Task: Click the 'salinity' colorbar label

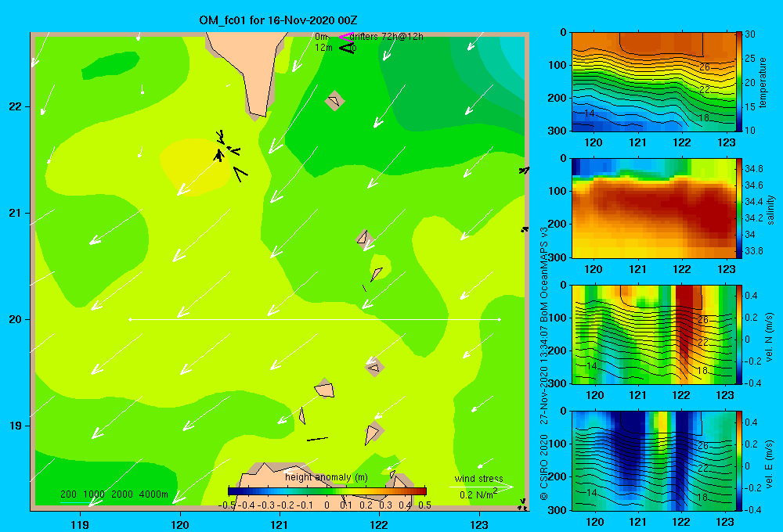Action: coord(771,210)
